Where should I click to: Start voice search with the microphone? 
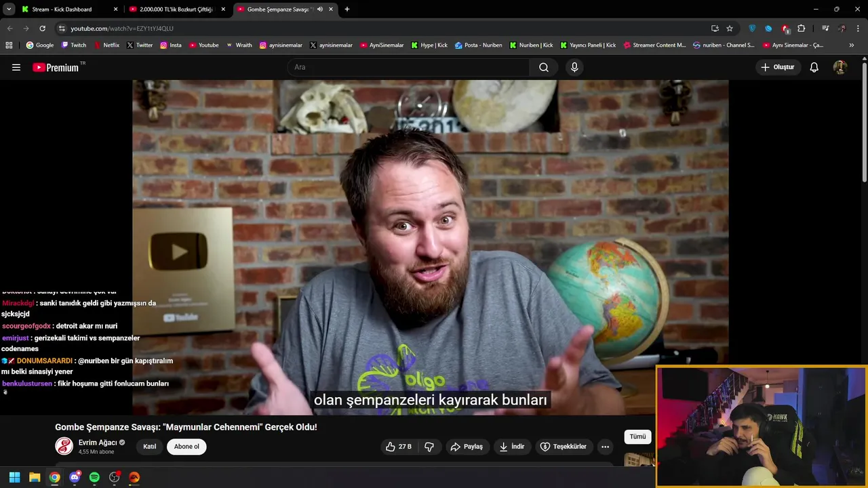click(574, 67)
